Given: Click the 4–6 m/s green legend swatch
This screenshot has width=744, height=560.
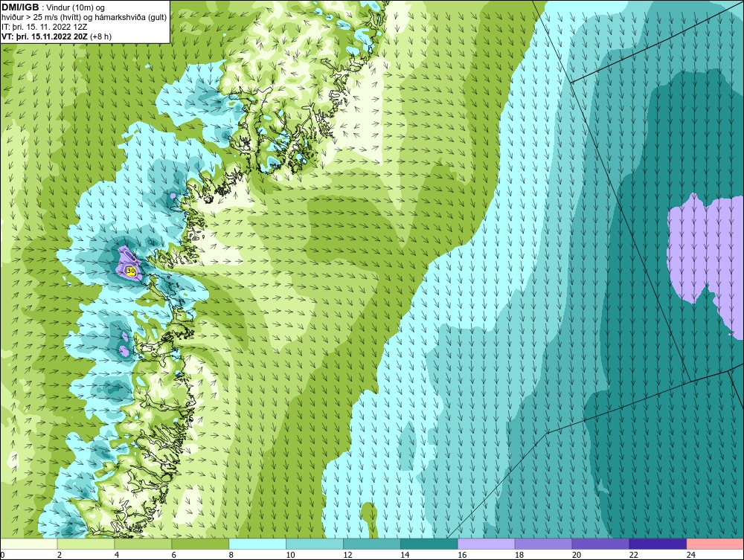Looking at the screenshot, I should point(143,544).
